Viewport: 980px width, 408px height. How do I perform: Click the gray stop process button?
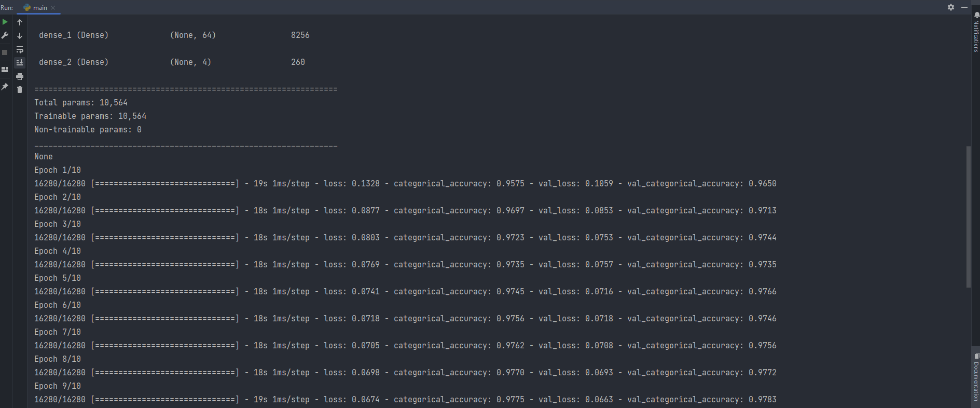[x=5, y=52]
